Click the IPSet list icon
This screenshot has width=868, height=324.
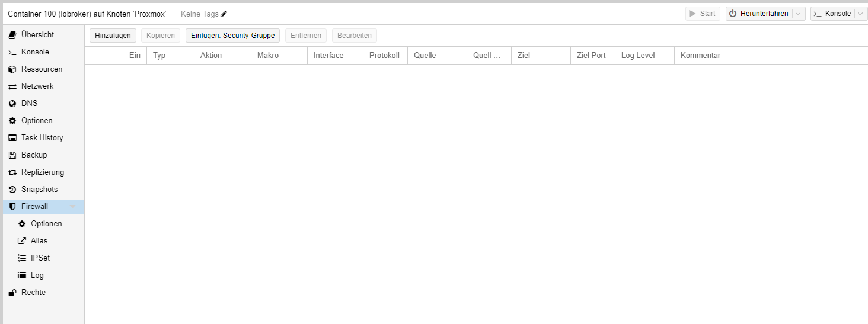(22, 258)
